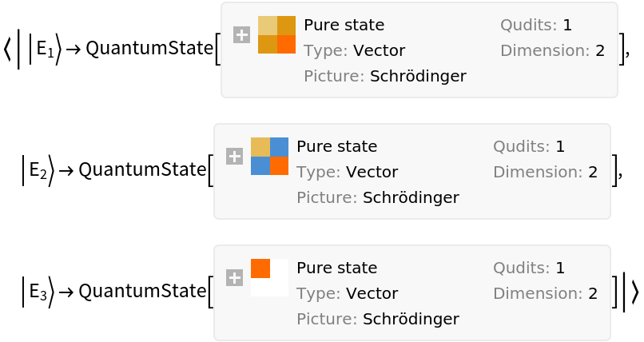
Task: Click the orange-and-white quantum state matrix icon
Action: pyautogui.click(x=269, y=278)
